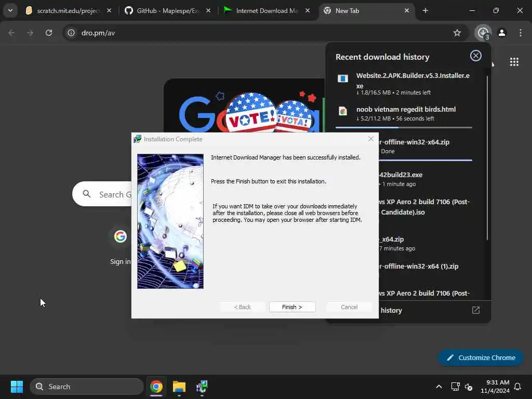The width and height of the screenshot is (532, 399).
Task: Show hidden system tray icons
Action: 438,387
